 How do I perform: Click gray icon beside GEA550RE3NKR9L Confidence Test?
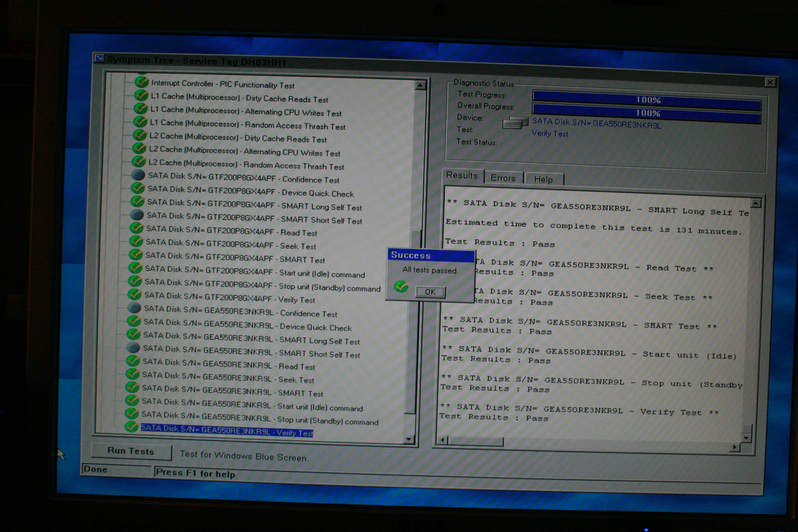point(134,308)
